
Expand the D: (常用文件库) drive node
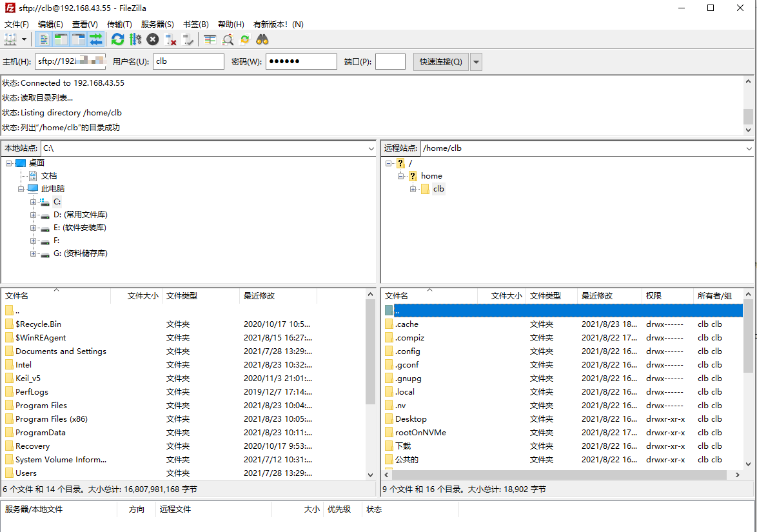point(33,215)
